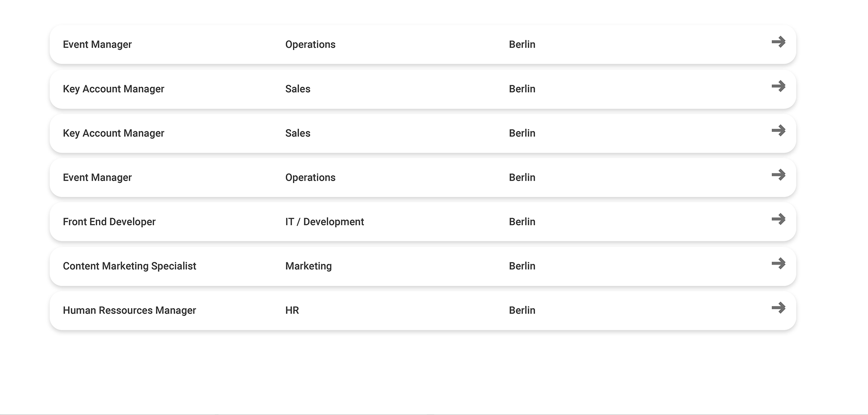
Task: Select the Front End Developer job title
Action: [x=109, y=222]
